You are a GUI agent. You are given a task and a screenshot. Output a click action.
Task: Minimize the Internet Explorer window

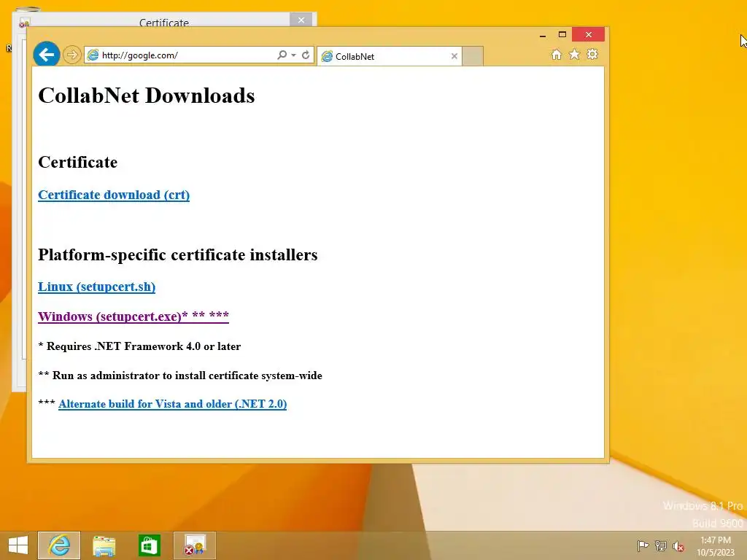[x=543, y=35]
